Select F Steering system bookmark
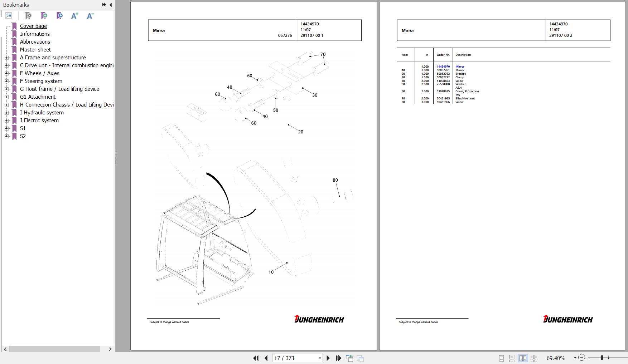 click(41, 81)
